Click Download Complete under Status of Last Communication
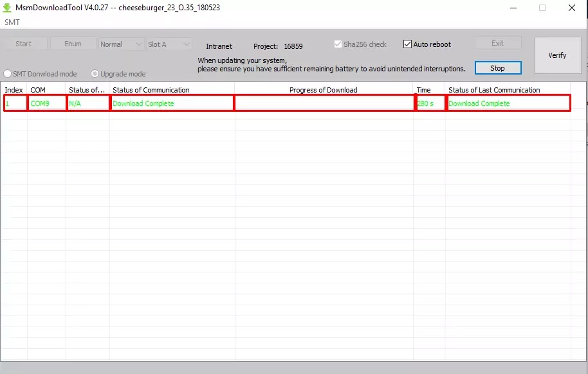This screenshot has width=588, height=374. [x=508, y=103]
